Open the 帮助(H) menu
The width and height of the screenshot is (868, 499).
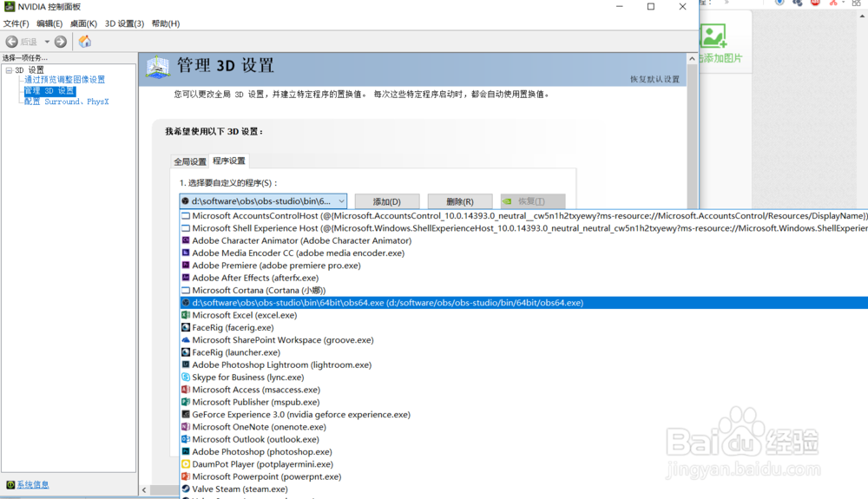click(x=166, y=23)
